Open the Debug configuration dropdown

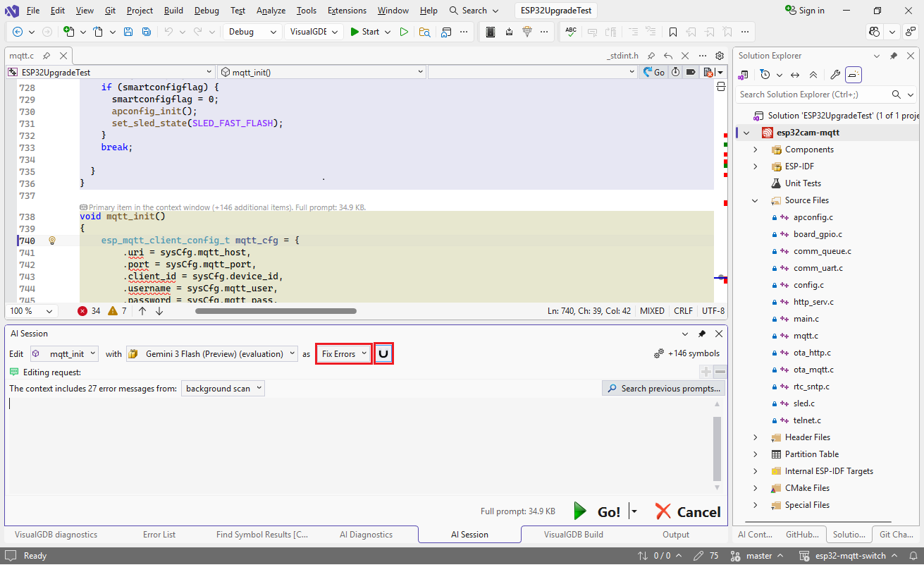[252, 32]
